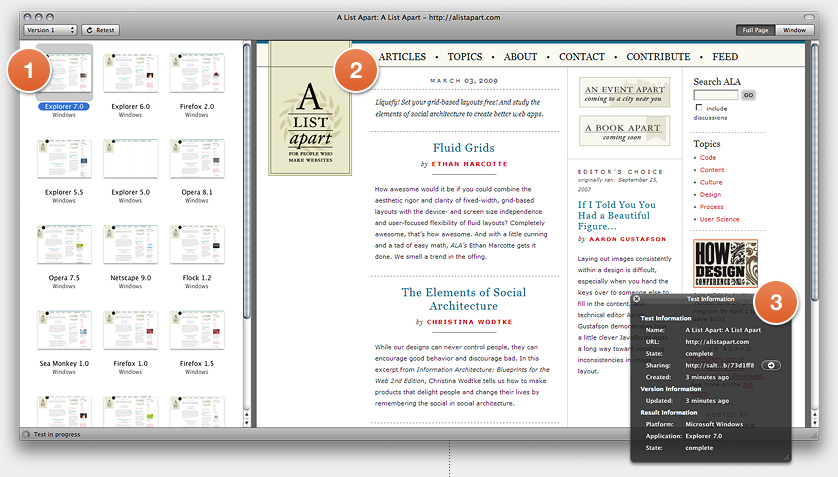
Task: Click the A Book Apart banner
Action: (x=624, y=131)
